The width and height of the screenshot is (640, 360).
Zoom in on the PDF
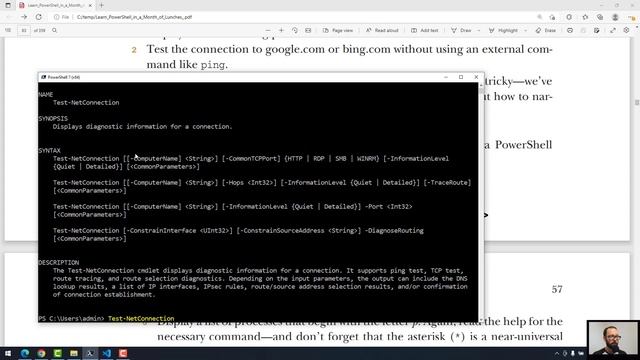click(x=281, y=30)
